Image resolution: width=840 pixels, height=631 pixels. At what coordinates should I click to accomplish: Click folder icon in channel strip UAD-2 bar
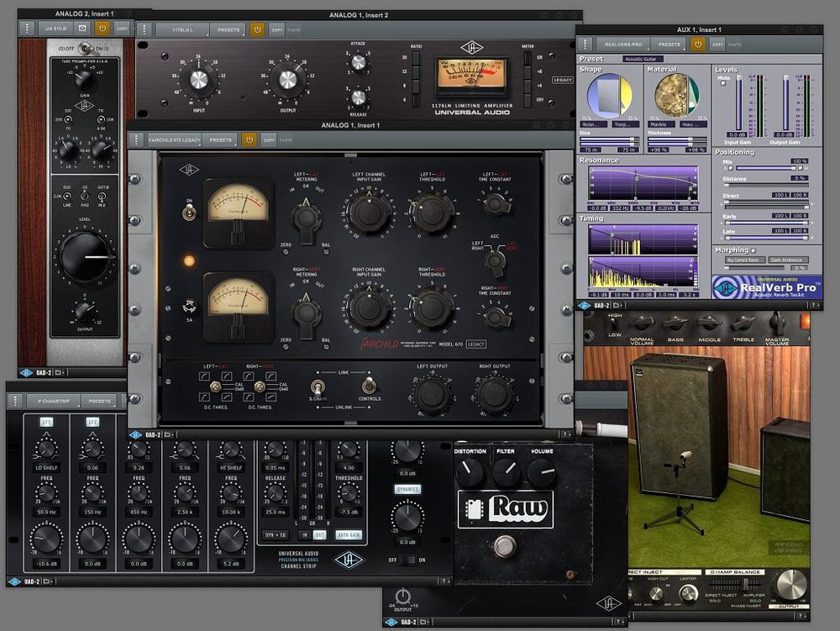pos(47,581)
